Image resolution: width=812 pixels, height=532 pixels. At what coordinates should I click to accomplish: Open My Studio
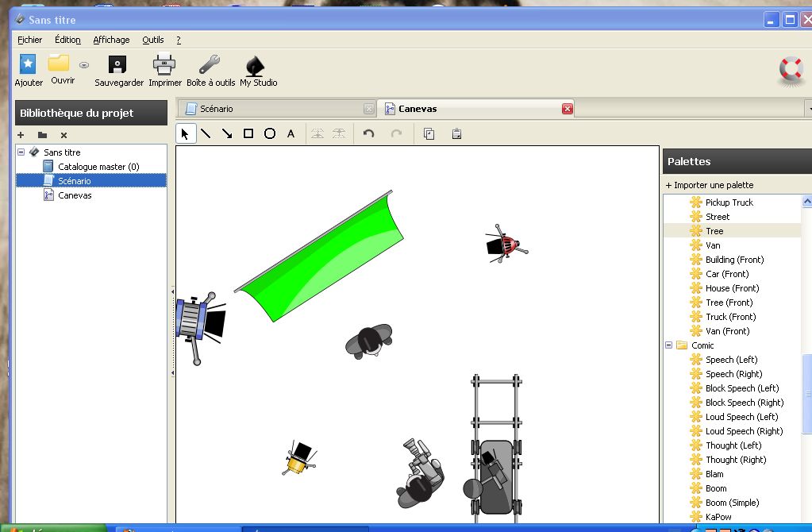coord(255,66)
